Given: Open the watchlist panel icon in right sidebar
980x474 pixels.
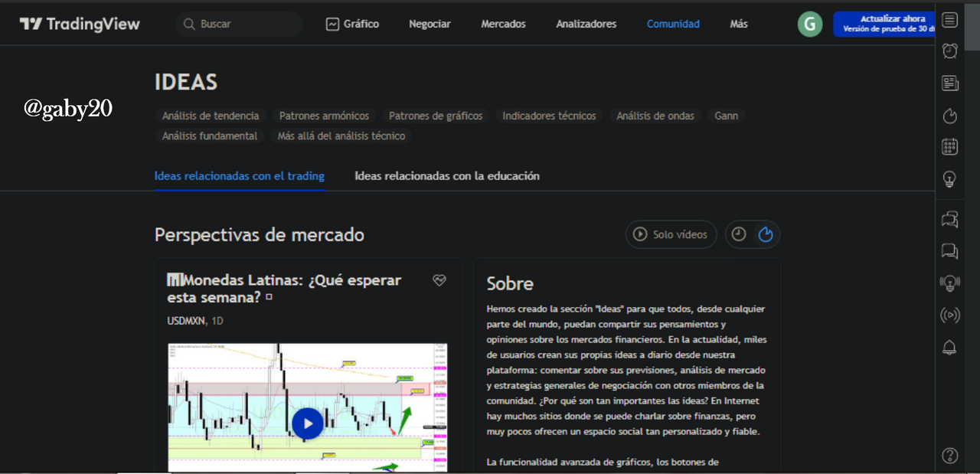Looking at the screenshot, I should click(x=950, y=20).
